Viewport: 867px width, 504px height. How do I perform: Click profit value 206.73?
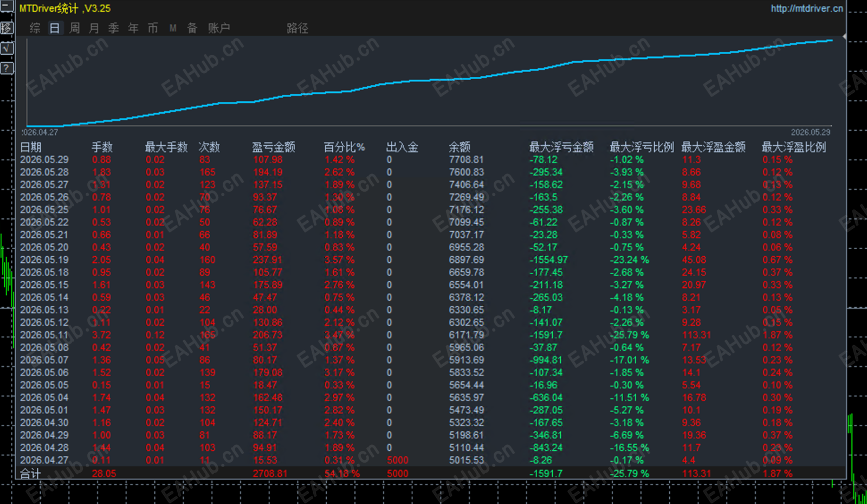pos(268,335)
